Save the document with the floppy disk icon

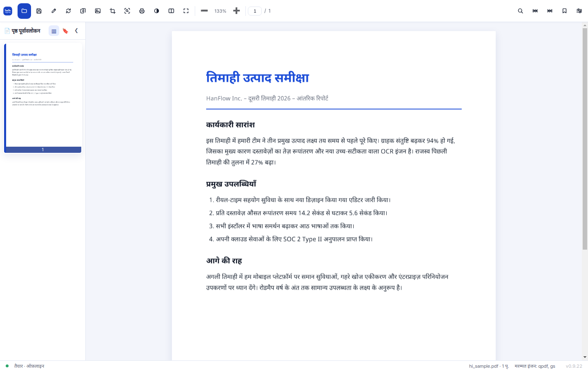pyautogui.click(x=39, y=11)
